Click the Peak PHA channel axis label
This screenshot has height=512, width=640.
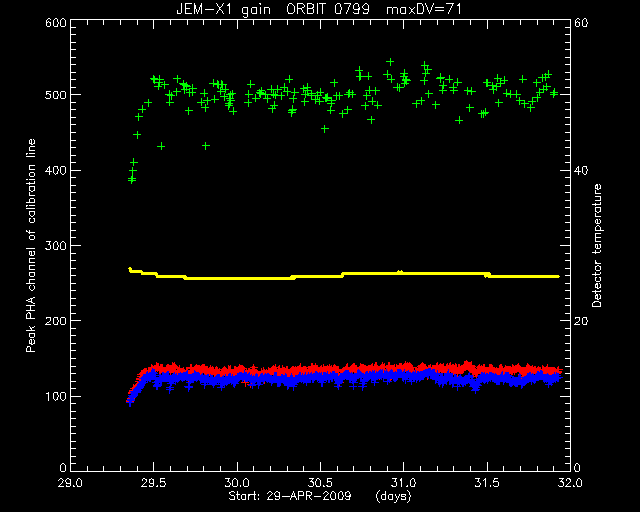click(x=31, y=245)
